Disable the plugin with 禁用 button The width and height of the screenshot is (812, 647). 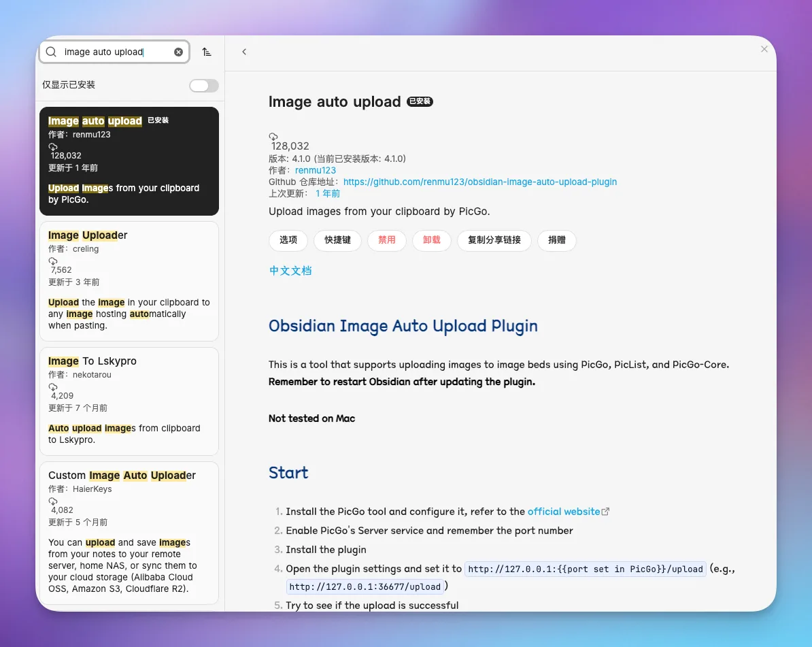coord(387,240)
